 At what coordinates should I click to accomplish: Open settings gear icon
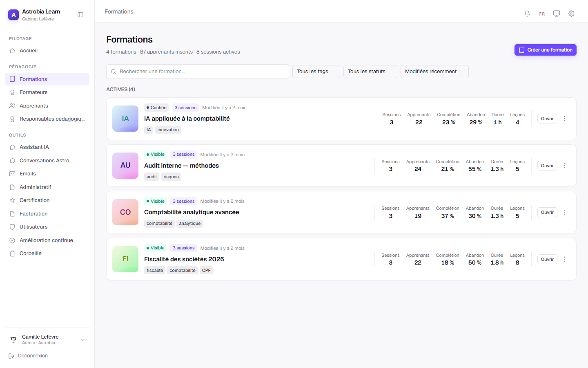(x=571, y=13)
